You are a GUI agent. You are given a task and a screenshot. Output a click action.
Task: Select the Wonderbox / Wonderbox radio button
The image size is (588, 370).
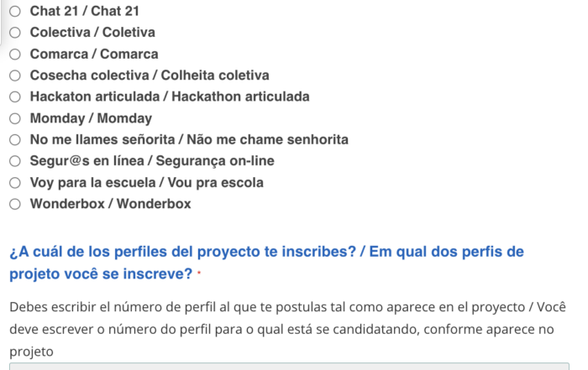[15, 204]
